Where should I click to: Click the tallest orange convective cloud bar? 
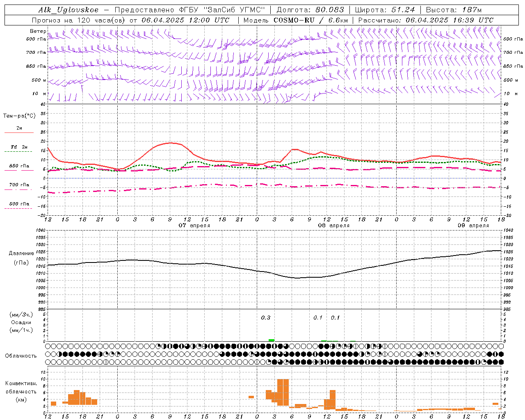pos(283,393)
